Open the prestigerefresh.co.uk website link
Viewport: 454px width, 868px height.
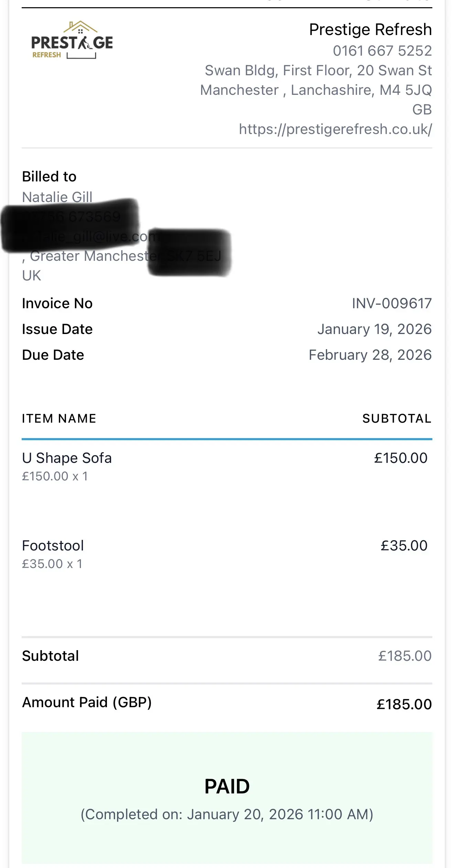click(x=335, y=129)
